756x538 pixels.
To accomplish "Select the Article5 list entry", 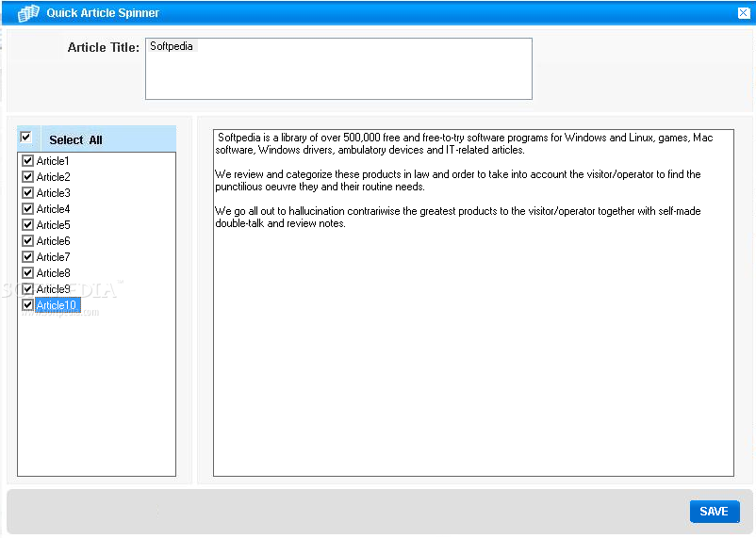I will click(54, 225).
